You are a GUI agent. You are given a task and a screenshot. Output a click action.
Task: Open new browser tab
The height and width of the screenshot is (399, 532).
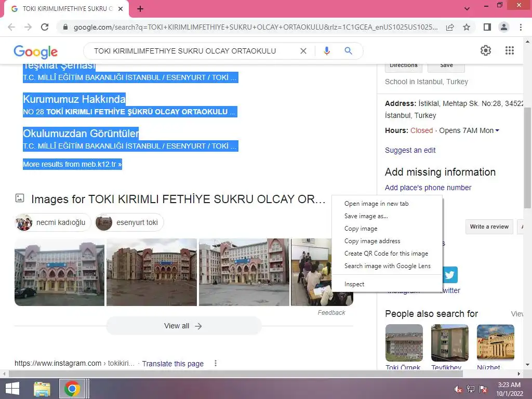point(140,9)
